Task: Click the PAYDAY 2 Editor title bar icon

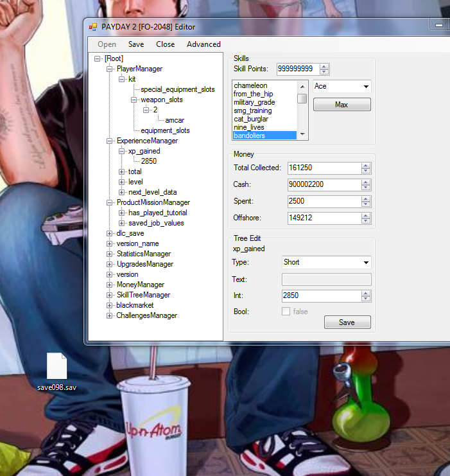Action: click(x=93, y=27)
